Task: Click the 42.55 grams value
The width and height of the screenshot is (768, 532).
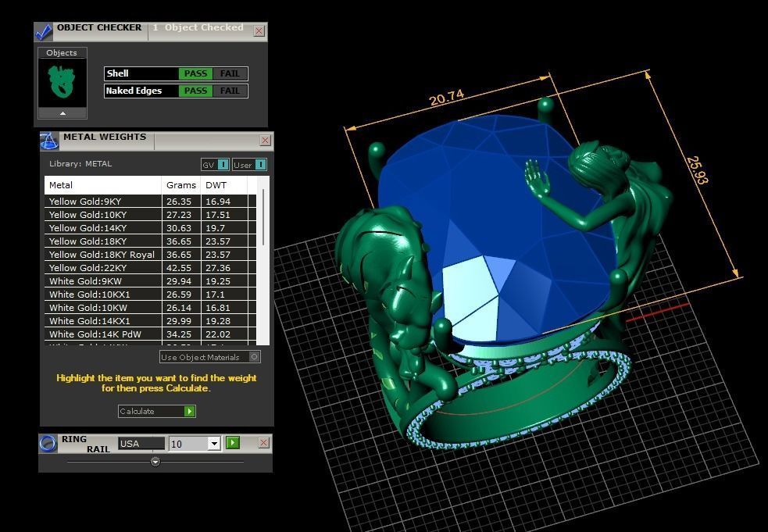Action: 179,268
